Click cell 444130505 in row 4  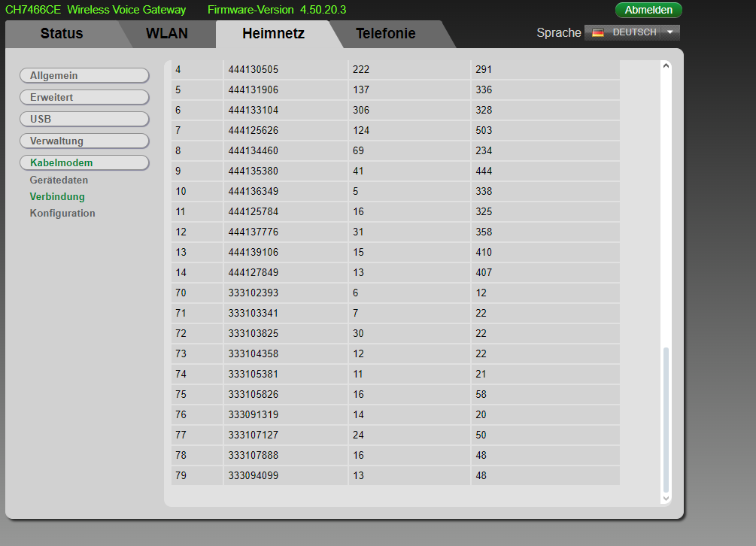[x=285, y=69]
